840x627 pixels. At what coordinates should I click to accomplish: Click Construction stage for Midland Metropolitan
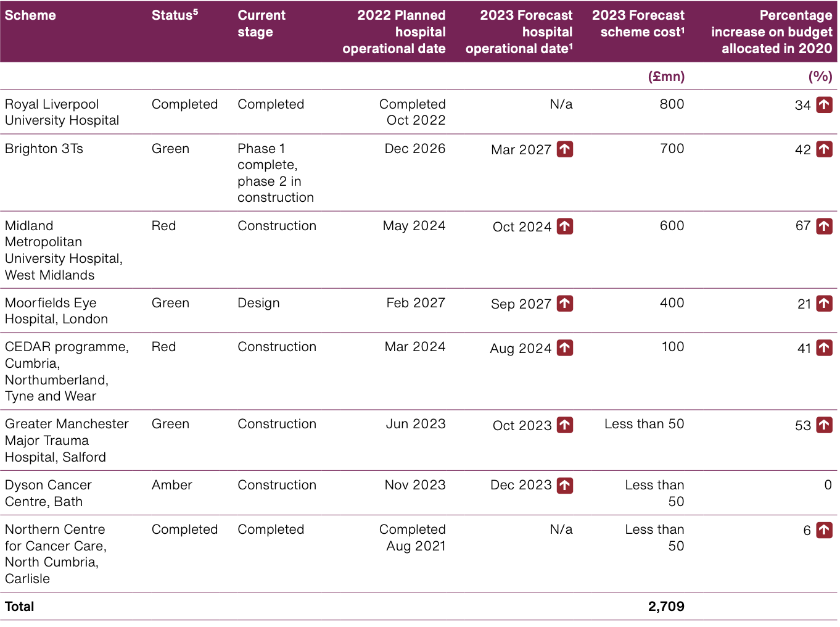[x=277, y=226]
